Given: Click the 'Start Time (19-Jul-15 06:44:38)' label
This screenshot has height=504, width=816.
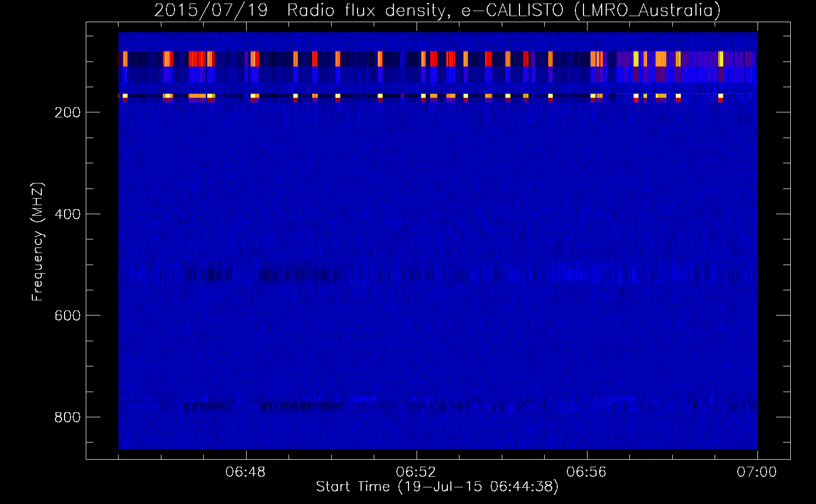Looking at the screenshot, I should coord(437,487).
